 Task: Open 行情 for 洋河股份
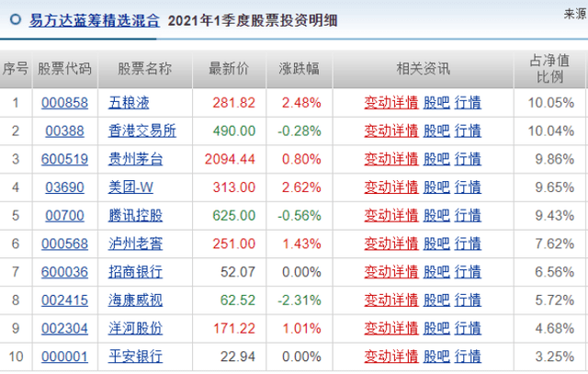[468, 328]
